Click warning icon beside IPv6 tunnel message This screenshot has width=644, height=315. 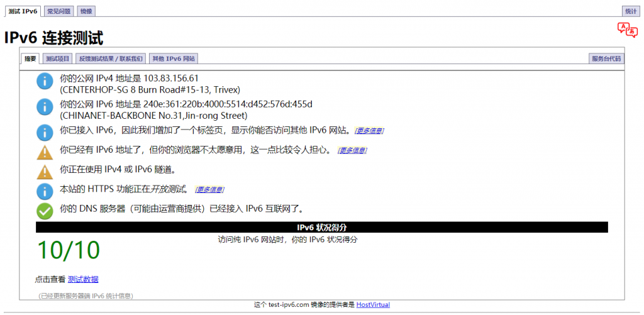pyautogui.click(x=45, y=171)
